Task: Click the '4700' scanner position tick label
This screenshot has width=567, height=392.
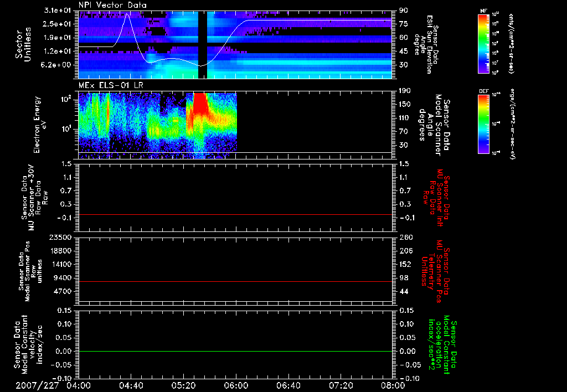Action: pyautogui.click(x=63, y=291)
